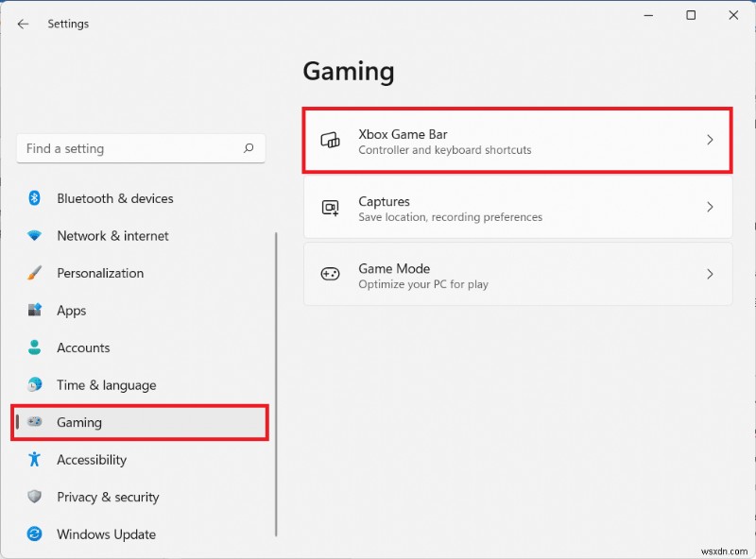Open the Windows Update section
Viewport: 756px width, 559px height.
tap(106, 534)
